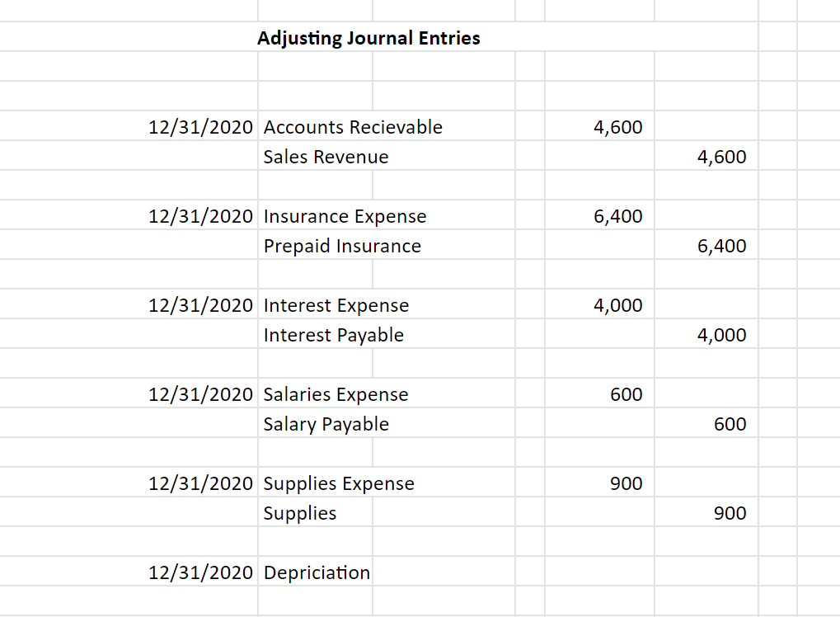Click the date cell beside Depriciation

[200, 572]
